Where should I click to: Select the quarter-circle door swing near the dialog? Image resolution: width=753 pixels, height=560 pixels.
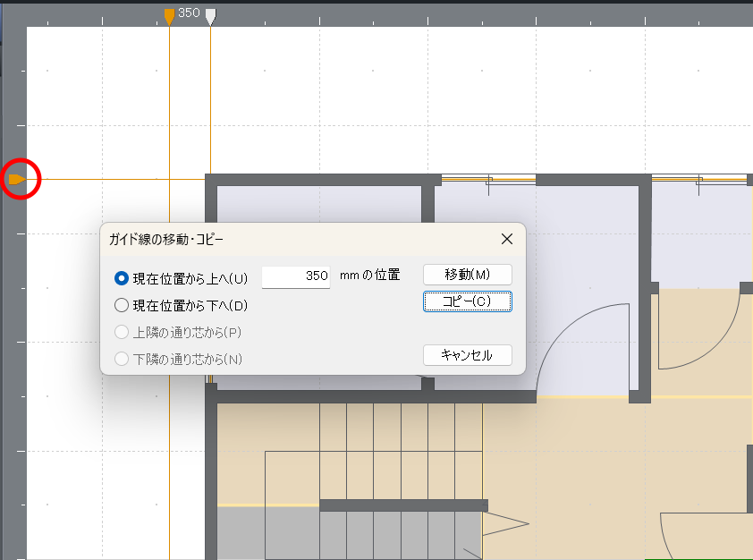coord(572,344)
